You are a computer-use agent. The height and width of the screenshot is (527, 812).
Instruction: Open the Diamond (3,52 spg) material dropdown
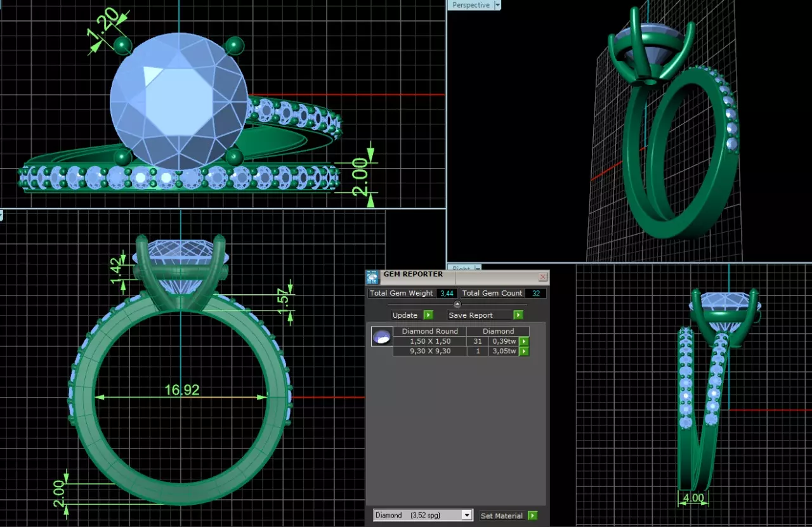(423, 516)
